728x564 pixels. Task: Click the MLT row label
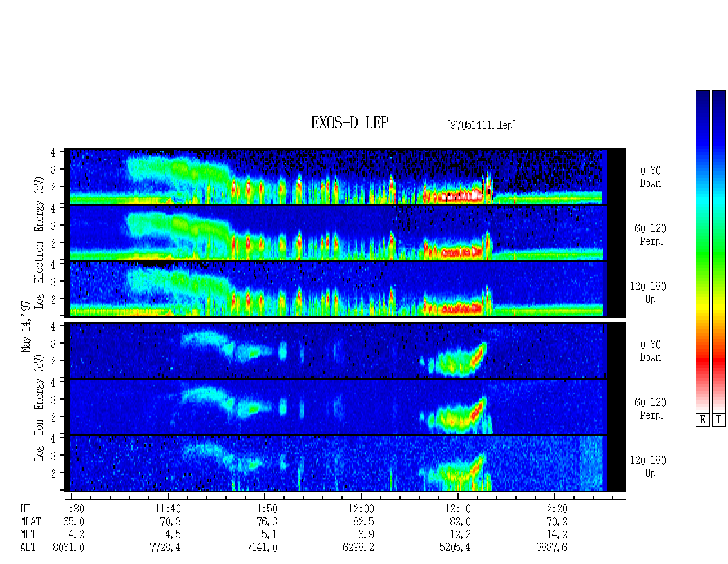(28, 535)
